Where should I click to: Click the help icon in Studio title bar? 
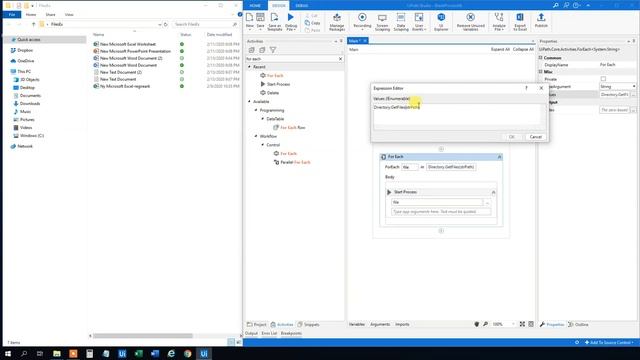576,5
